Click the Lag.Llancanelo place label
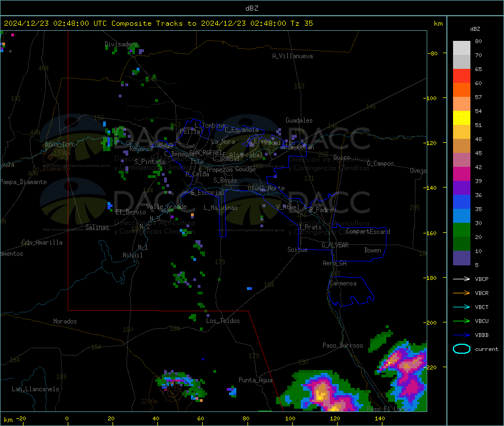504x426 pixels. click(x=35, y=389)
